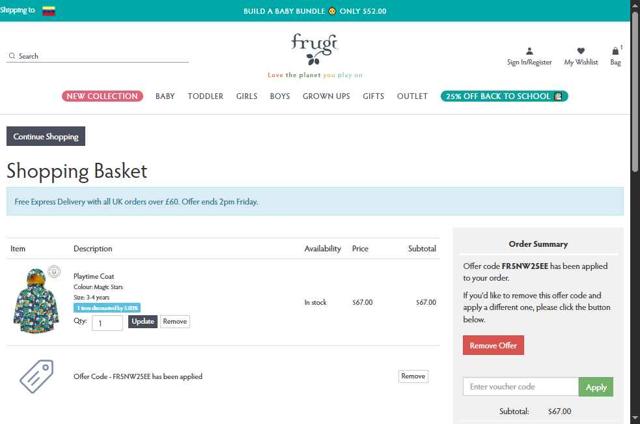Open 25% OFF BACK TO SCHOOL link
The image size is (640, 424).
(504, 96)
